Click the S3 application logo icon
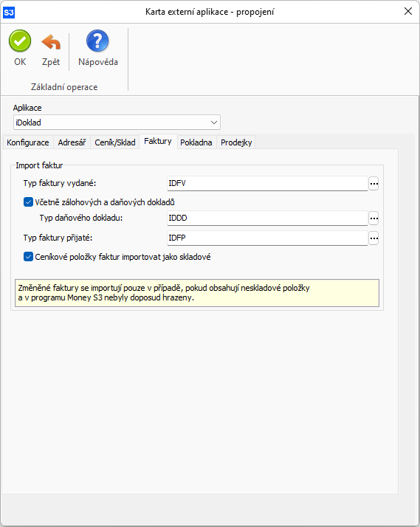 pyautogui.click(x=9, y=13)
